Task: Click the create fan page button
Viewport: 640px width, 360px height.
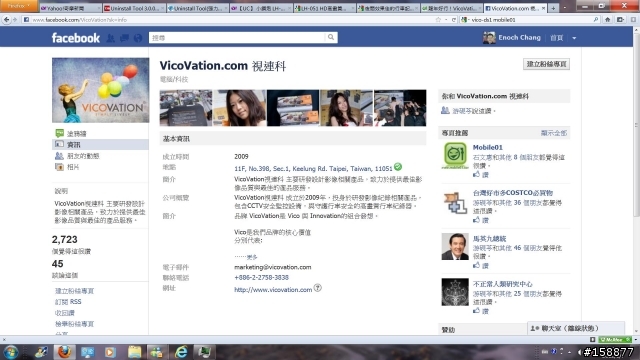Action: [546, 64]
